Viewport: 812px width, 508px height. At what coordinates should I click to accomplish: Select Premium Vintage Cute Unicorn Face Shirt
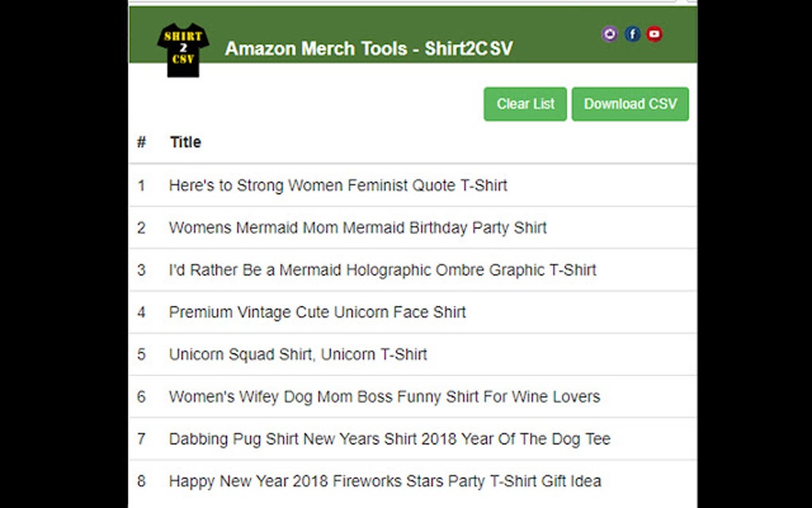(317, 312)
